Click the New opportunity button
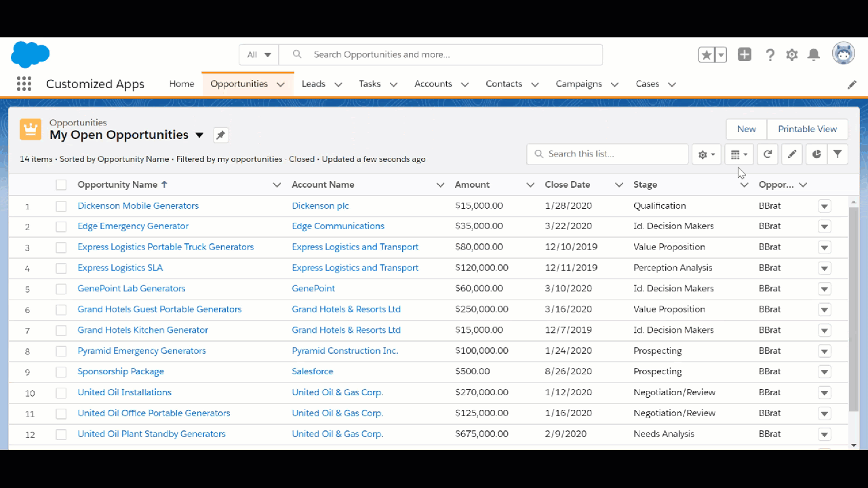 (x=746, y=129)
